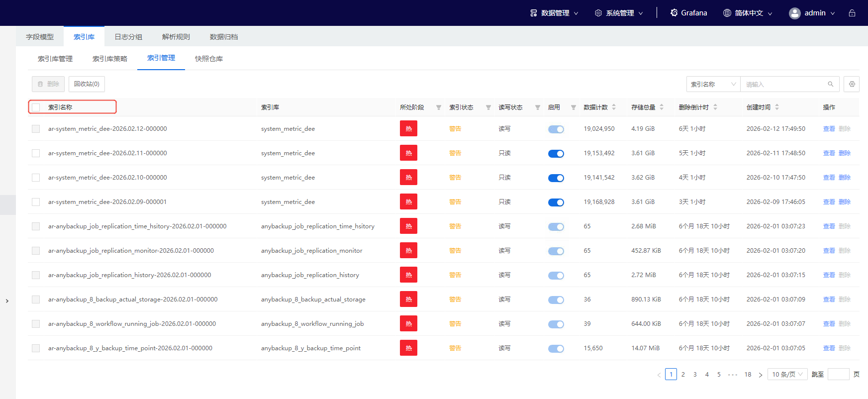Open 快照仓库 sub-tab
The width and height of the screenshot is (868, 399).
tap(209, 59)
